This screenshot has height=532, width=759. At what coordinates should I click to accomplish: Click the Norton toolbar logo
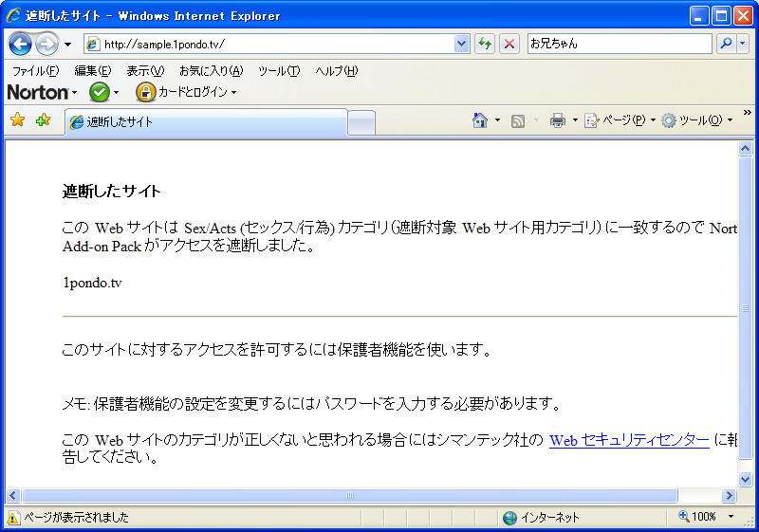(x=38, y=92)
